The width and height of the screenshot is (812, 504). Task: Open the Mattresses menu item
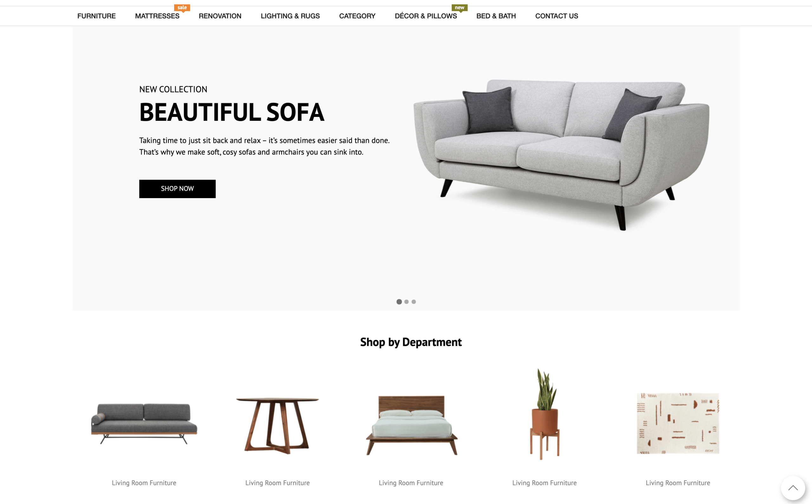[x=157, y=16]
